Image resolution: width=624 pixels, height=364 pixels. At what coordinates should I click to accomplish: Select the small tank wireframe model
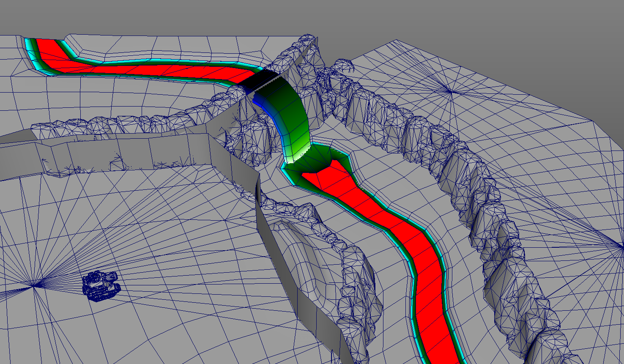click(101, 286)
